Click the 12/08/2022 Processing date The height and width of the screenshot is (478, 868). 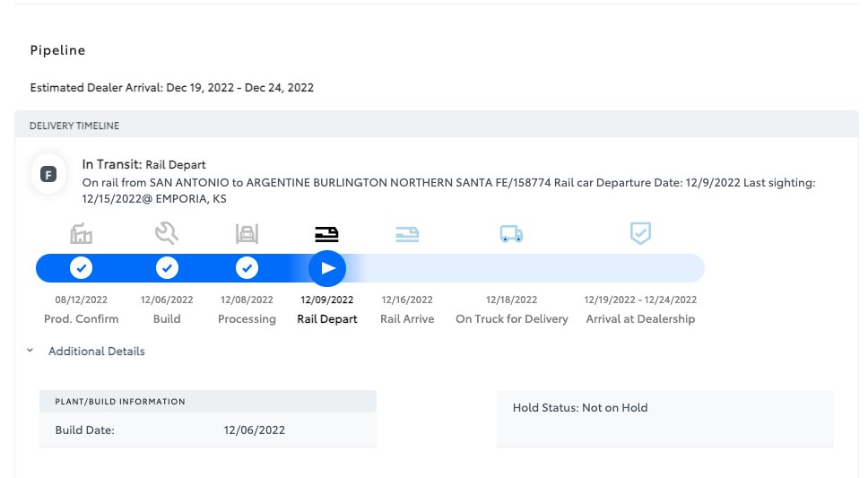(x=247, y=300)
